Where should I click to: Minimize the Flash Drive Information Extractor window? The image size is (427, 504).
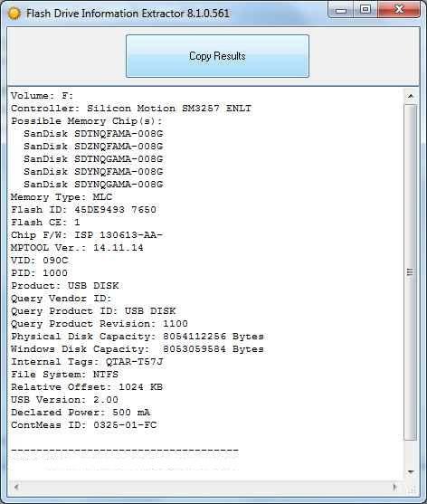[340, 10]
